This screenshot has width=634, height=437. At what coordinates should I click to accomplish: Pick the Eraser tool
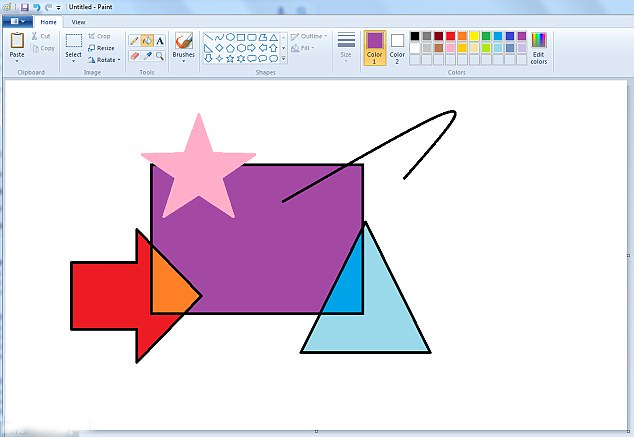click(134, 56)
